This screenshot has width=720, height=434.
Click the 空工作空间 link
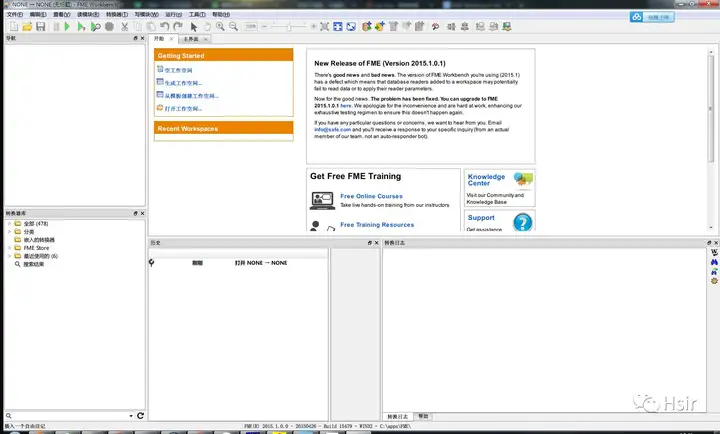coord(179,70)
